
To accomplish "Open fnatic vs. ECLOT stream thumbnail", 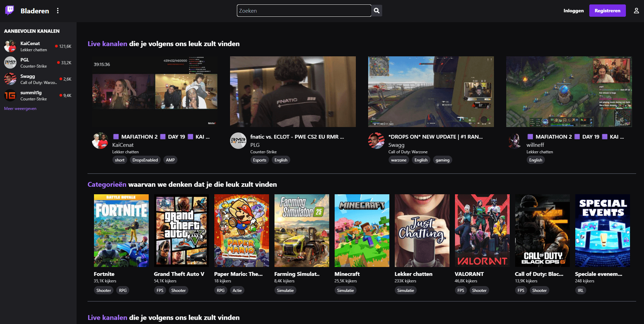I will [x=293, y=91].
